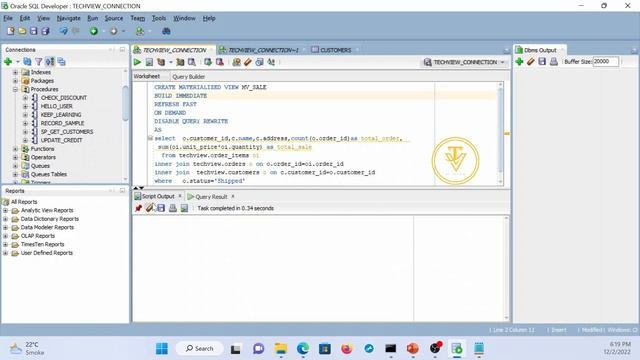The width and height of the screenshot is (640, 360).
Task: Switch to the Query Result tab
Action: 211,197
